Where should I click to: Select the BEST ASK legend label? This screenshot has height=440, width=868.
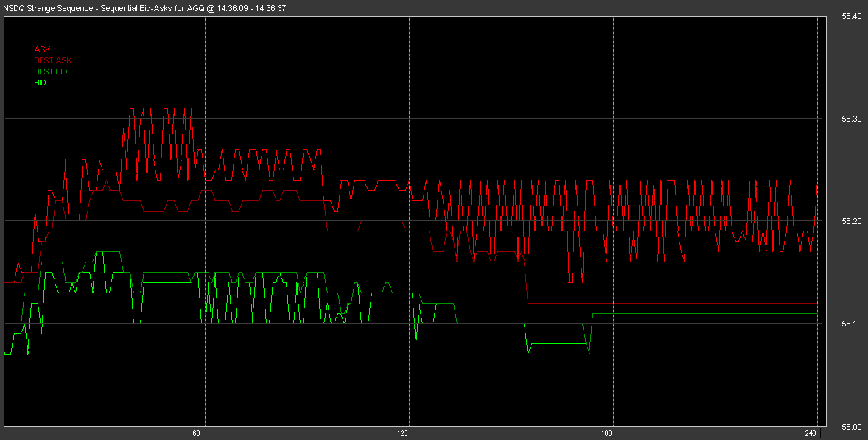pyautogui.click(x=53, y=61)
